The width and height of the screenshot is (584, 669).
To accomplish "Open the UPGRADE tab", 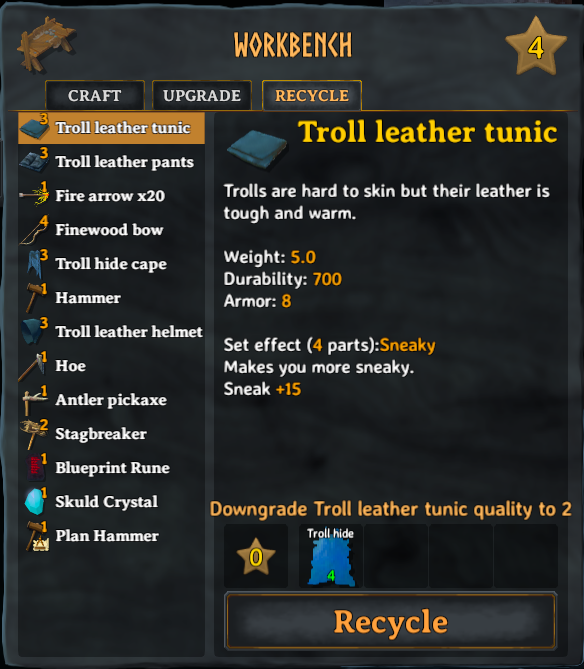I will 202,96.
